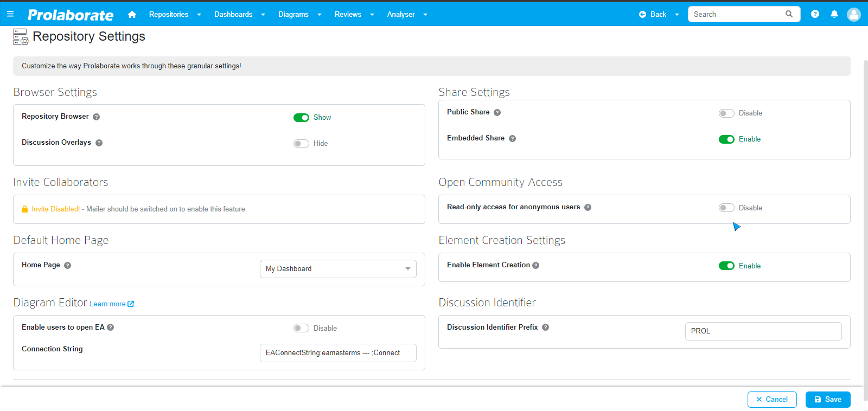Expand the Analyser menu arrow
This screenshot has width=868, height=411.
[425, 15]
